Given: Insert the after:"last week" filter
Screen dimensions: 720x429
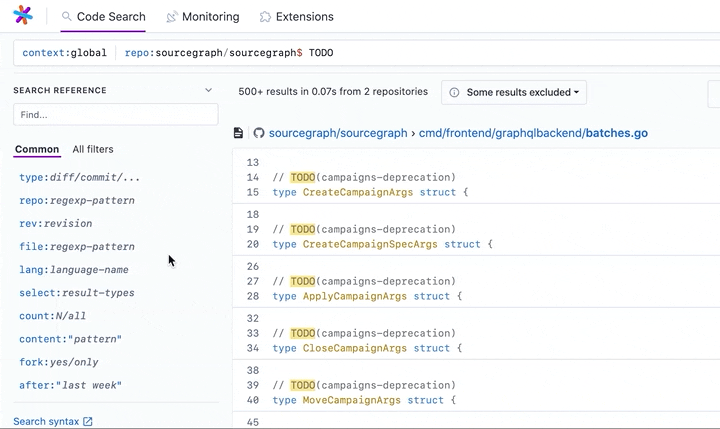Looking at the screenshot, I should (70, 385).
